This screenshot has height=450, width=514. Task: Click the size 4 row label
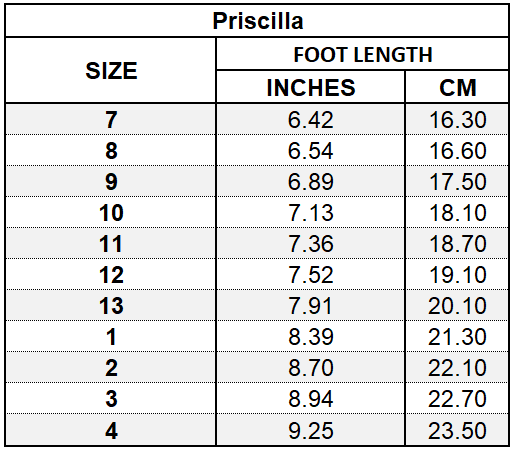click(x=111, y=430)
